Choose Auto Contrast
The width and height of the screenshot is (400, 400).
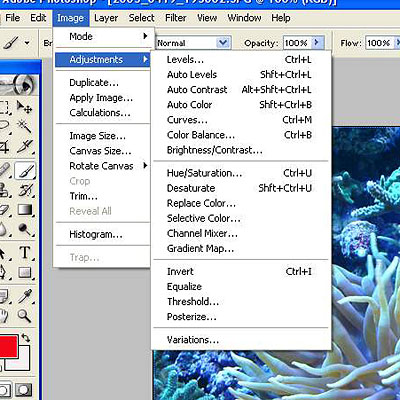coord(241,90)
